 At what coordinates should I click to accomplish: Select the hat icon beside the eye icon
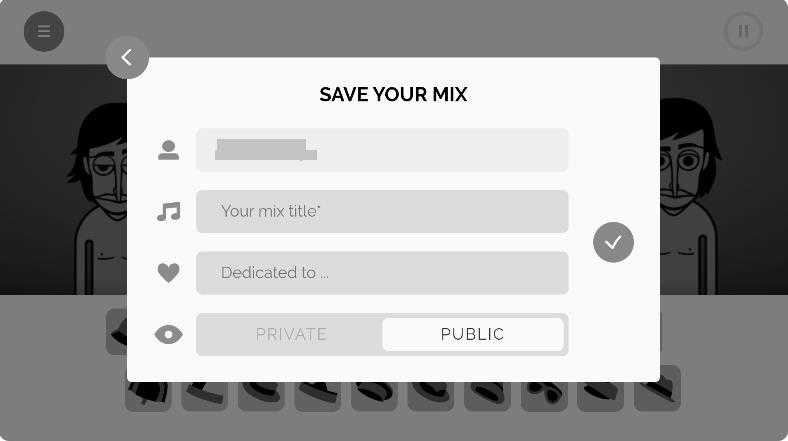(x=117, y=332)
